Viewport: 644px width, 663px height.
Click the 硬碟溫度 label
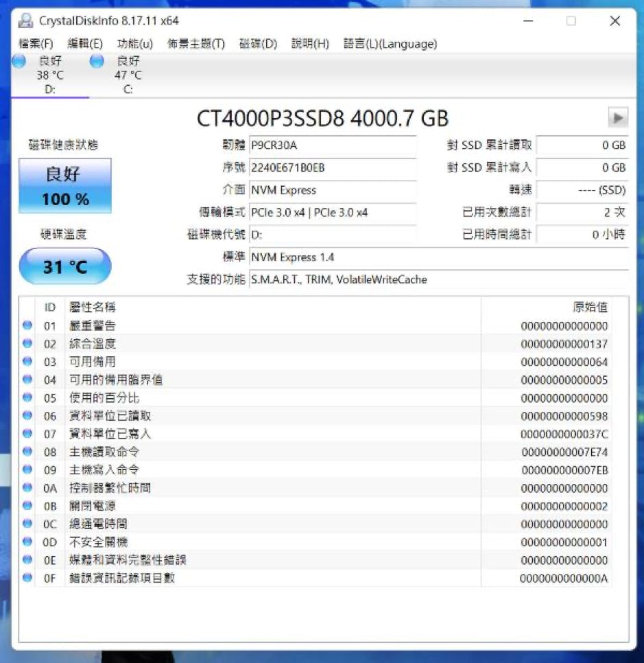pyautogui.click(x=63, y=234)
